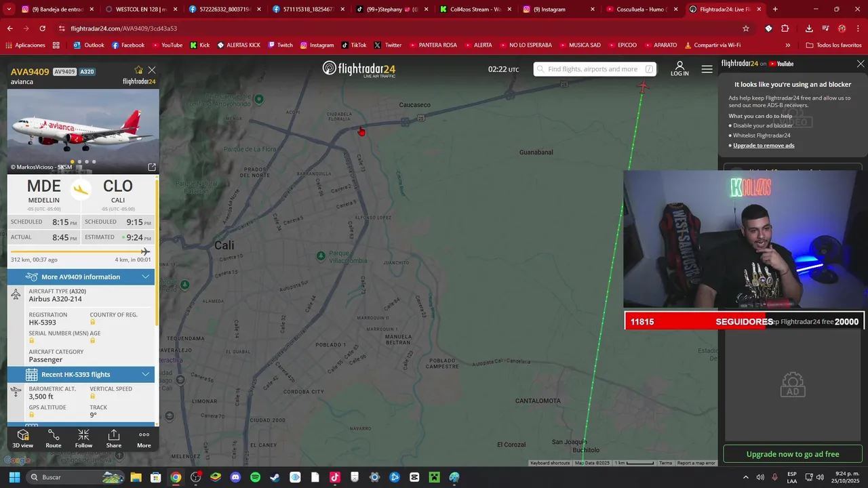The height and width of the screenshot is (488, 868).
Task: Click the red airport marker near Calle 73
Action: coord(361,132)
